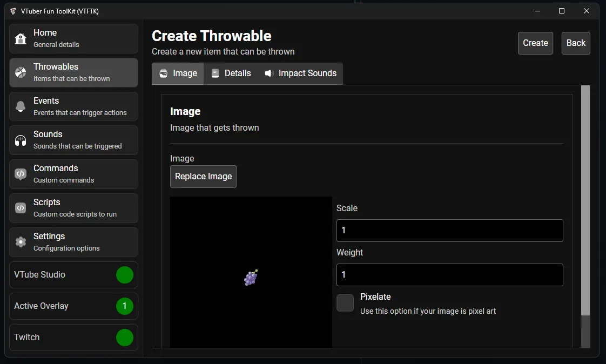This screenshot has width=606, height=364.
Task: Click the grape image preview thumbnail
Action: (250, 278)
